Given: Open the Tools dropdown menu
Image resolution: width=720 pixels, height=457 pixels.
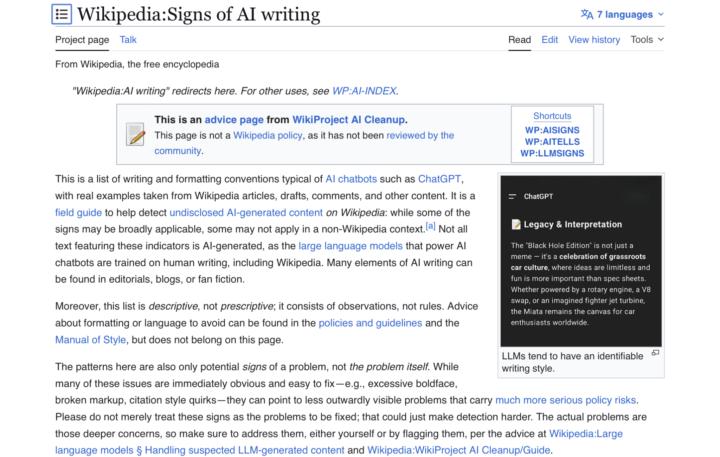Looking at the screenshot, I should coord(647,40).
